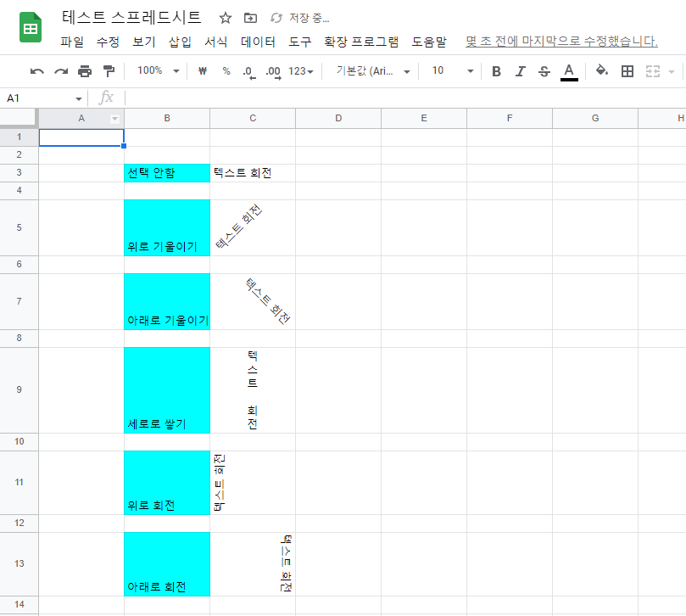Select row 5 header
Screen dimensions: 686x616
(x=20, y=227)
